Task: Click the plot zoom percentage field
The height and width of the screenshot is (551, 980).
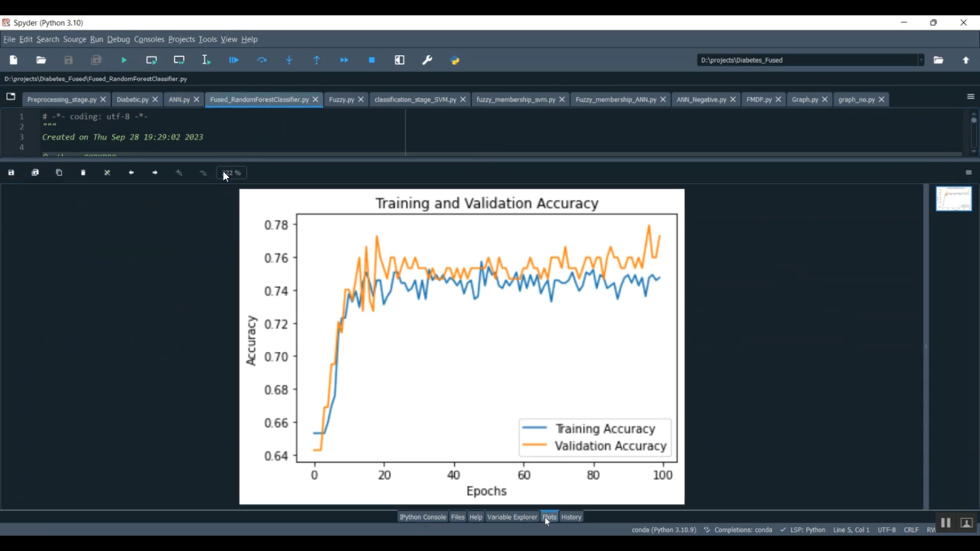Action: click(x=232, y=173)
